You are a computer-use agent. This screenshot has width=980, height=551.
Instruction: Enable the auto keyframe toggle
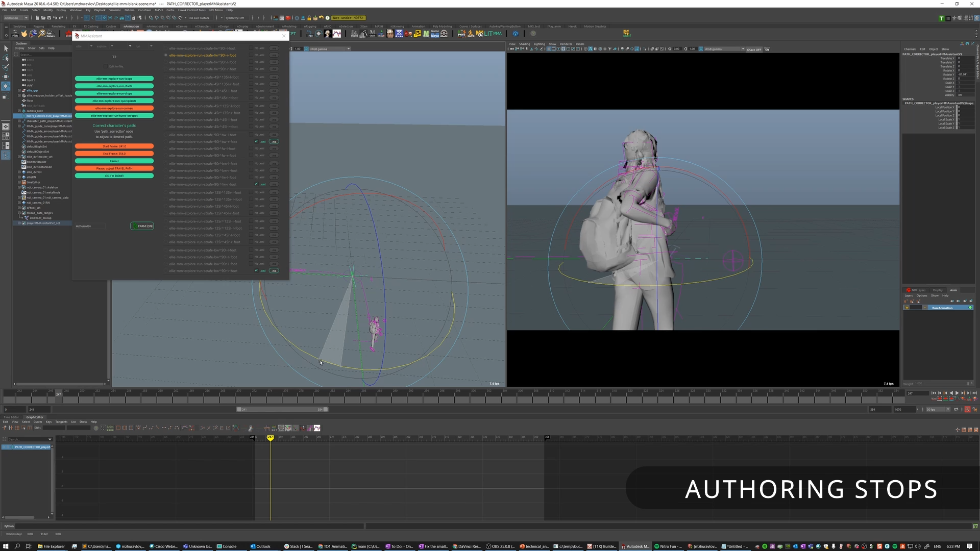point(967,409)
